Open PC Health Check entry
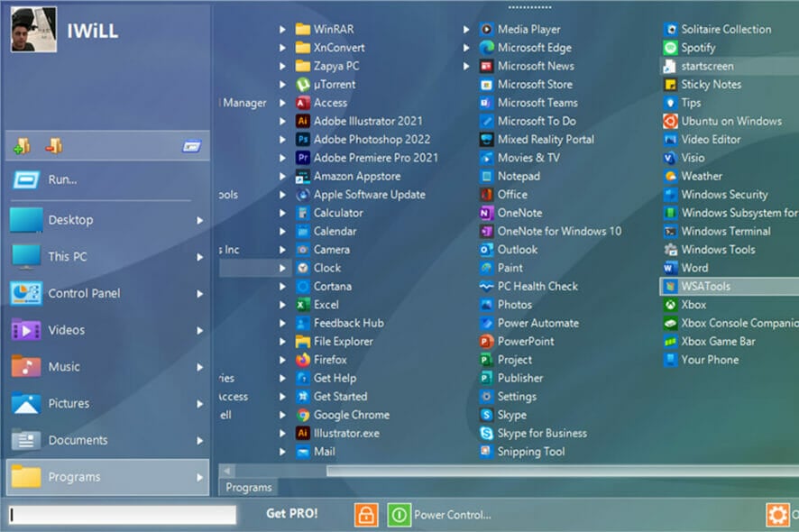 pyautogui.click(x=528, y=287)
